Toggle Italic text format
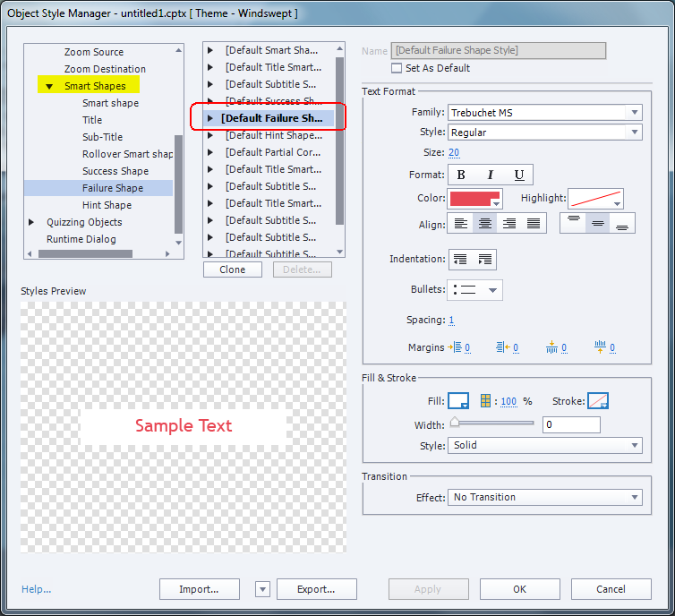The image size is (675, 616). 490,175
